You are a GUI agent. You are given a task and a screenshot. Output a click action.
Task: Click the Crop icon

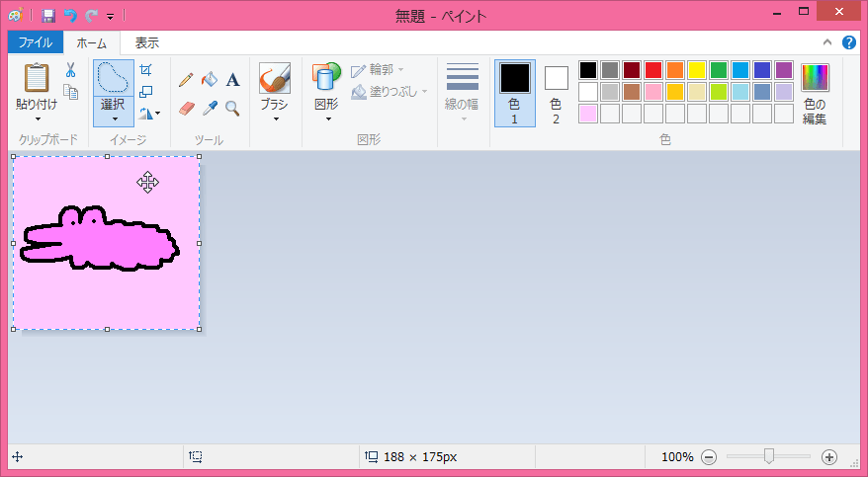[x=145, y=70]
